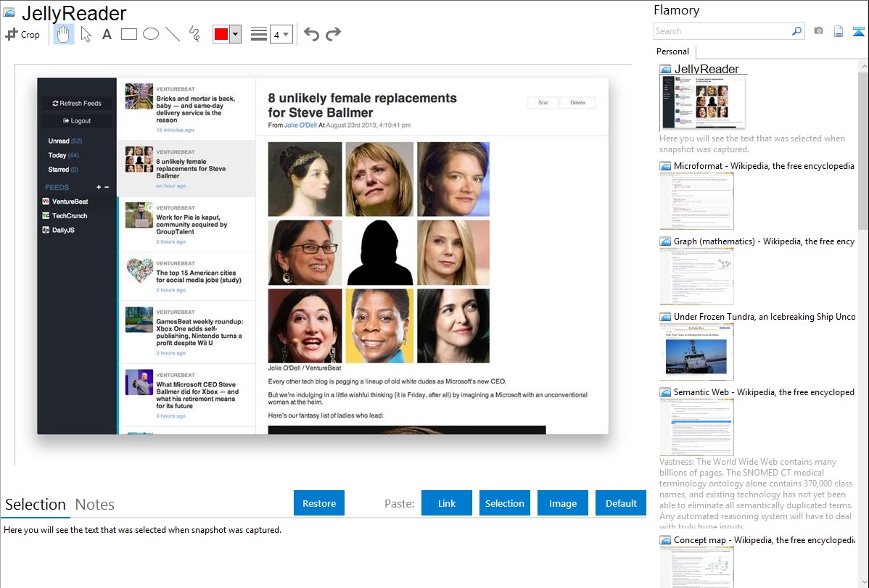
Task: Open the Selection tab
Action: pyautogui.click(x=35, y=505)
